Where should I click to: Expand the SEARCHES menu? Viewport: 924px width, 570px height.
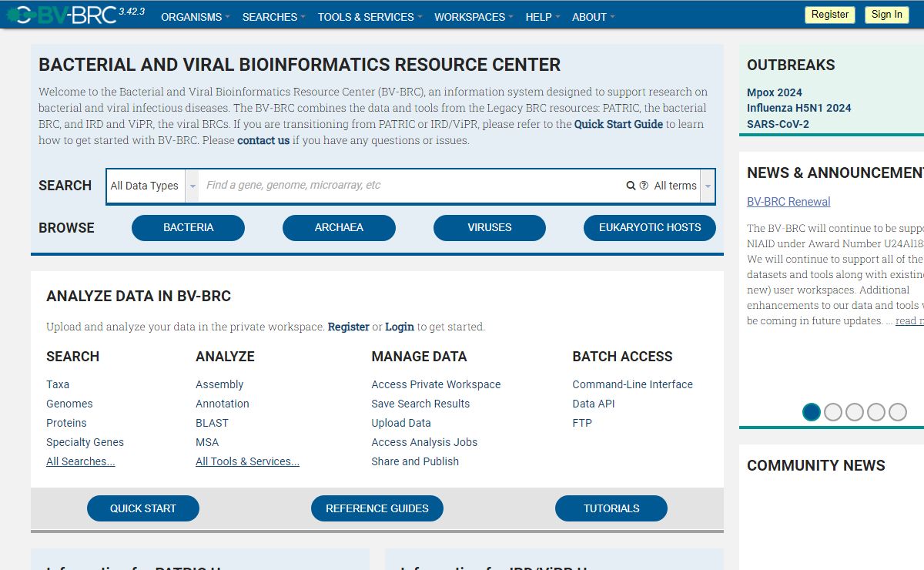273,17
